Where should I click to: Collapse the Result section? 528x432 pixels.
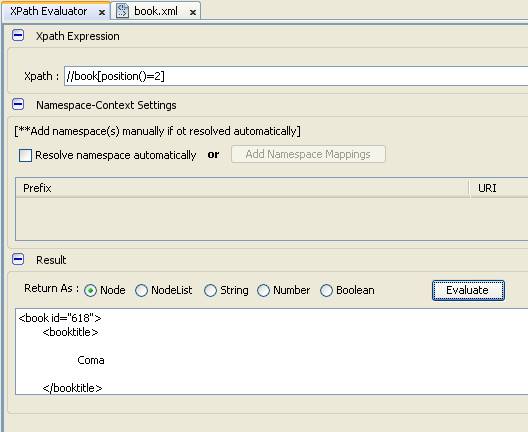point(18,259)
